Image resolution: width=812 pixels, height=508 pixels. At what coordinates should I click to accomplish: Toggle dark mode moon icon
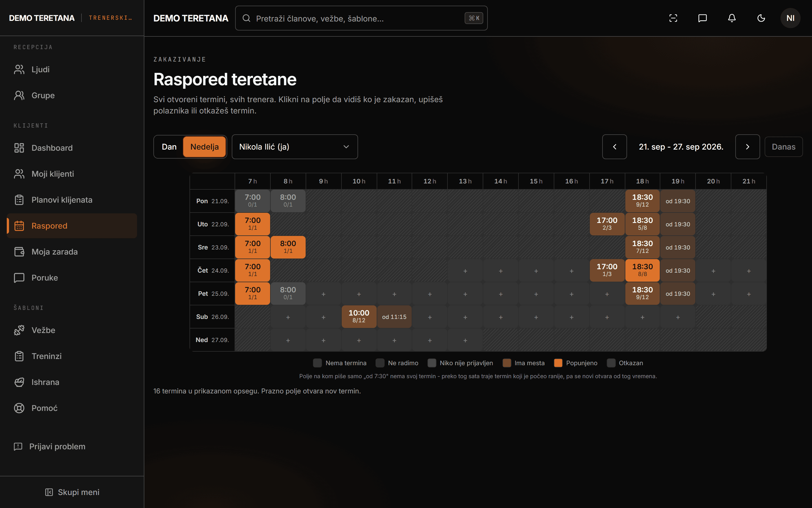761,18
